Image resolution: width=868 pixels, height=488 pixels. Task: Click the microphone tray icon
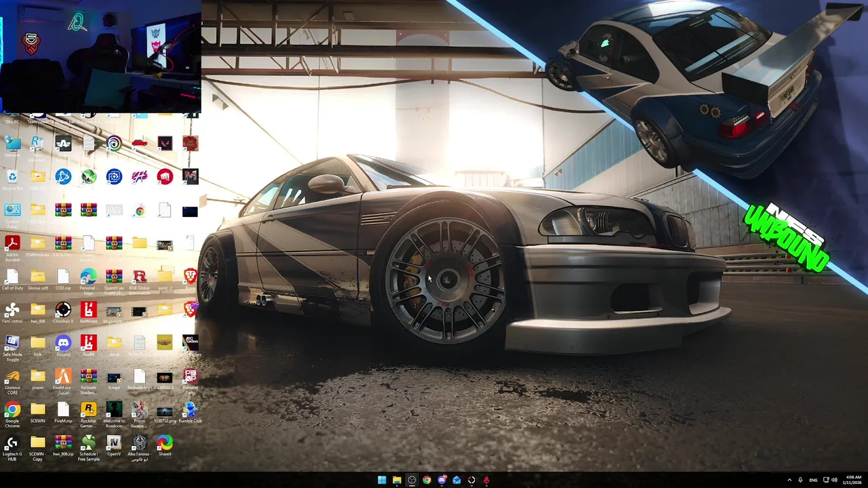coord(800,480)
